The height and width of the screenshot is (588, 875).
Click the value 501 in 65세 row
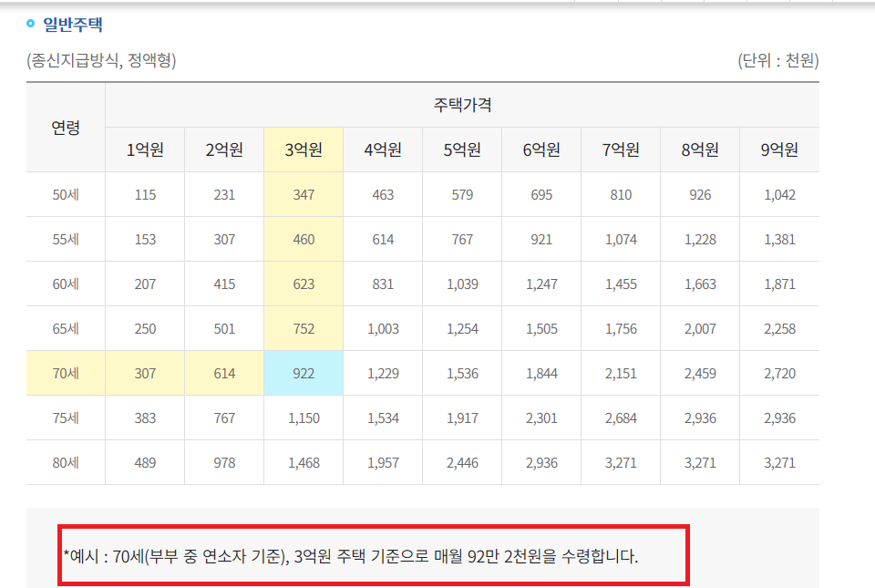tap(224, 328)
